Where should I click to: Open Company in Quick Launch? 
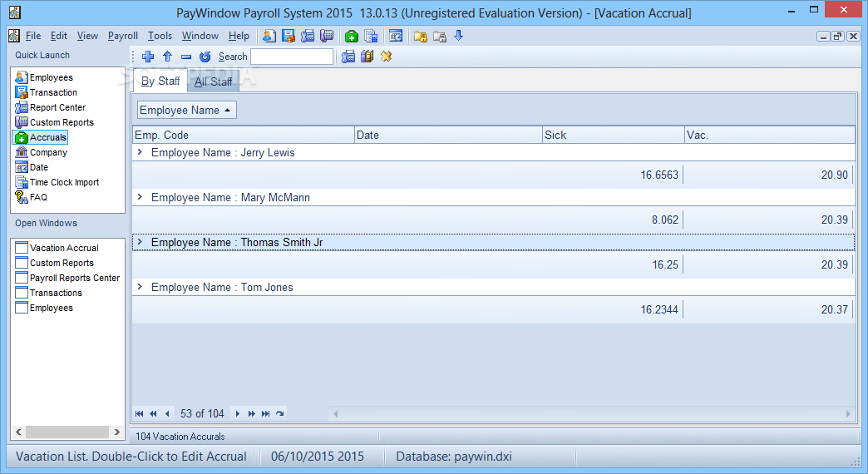pyautogui.click(x=42, y=152)
